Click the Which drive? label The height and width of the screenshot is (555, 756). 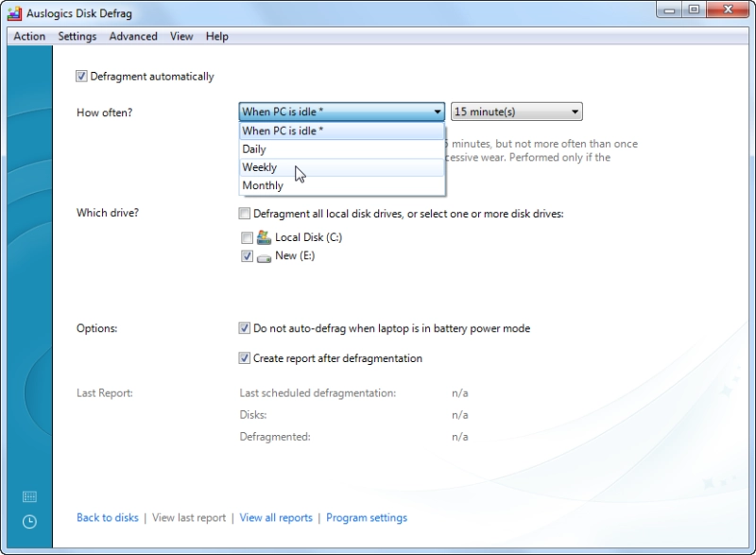[x=108, y=213]
